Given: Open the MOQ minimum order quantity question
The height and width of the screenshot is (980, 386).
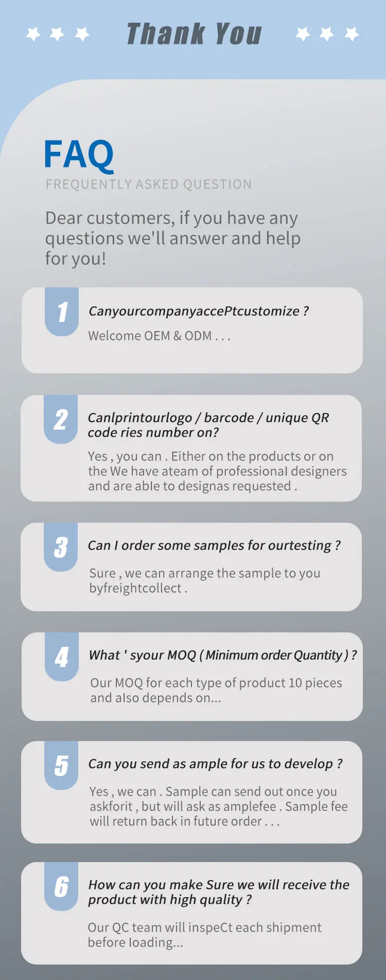Looking at the screenshot, I should pyautogui.click(x=222, y=655).
